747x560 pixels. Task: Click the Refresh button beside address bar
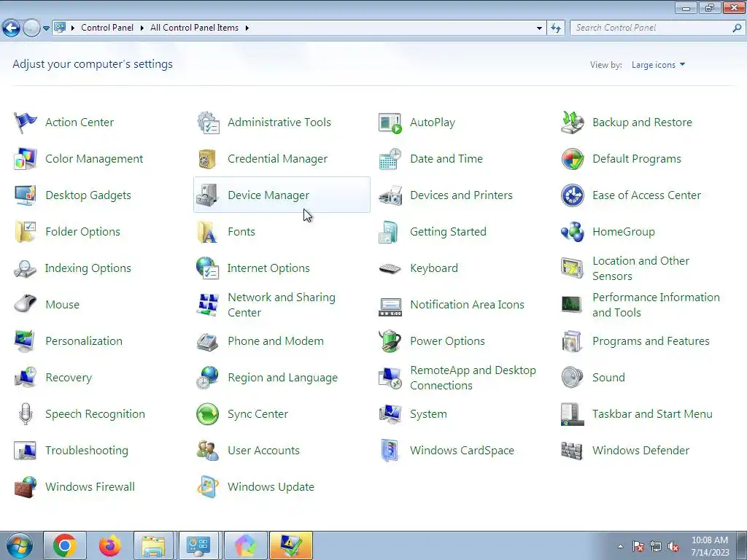tap(555, 28)
